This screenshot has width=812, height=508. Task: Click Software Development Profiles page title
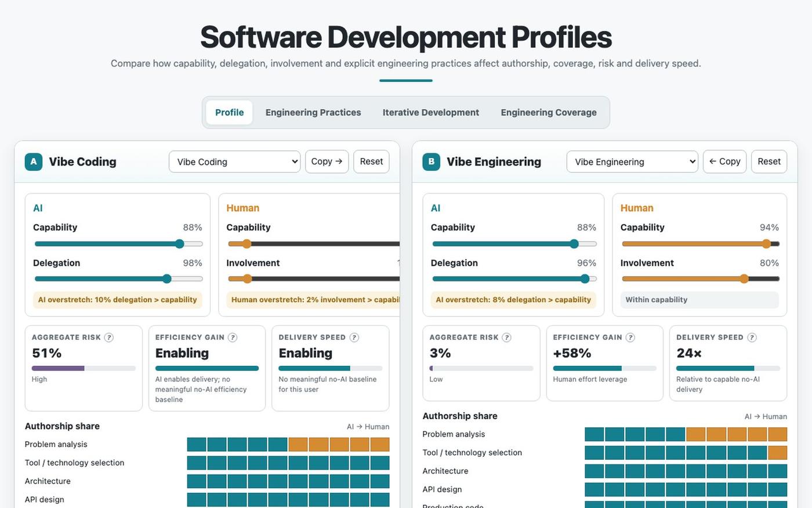(406, 37)
